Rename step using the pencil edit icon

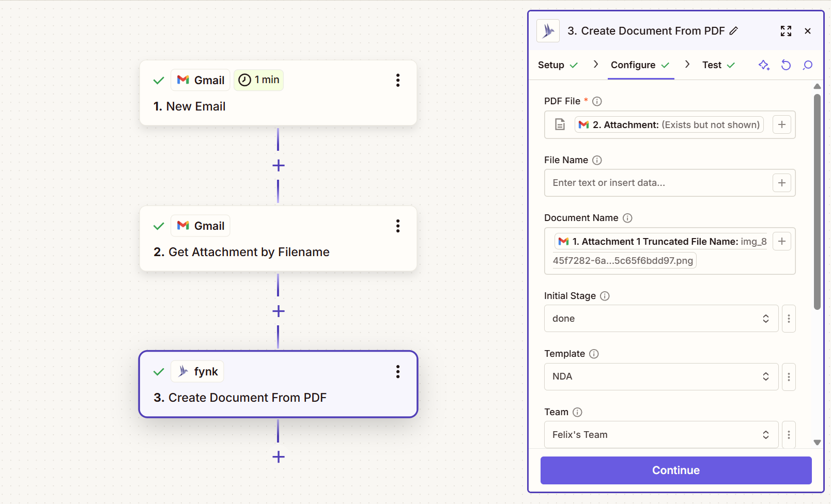[734, 31]
